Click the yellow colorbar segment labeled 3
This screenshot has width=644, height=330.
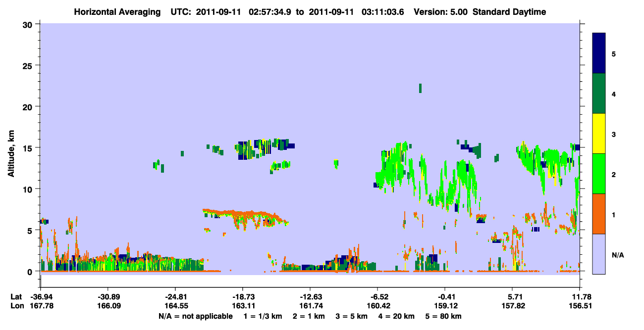pos(599,134)
